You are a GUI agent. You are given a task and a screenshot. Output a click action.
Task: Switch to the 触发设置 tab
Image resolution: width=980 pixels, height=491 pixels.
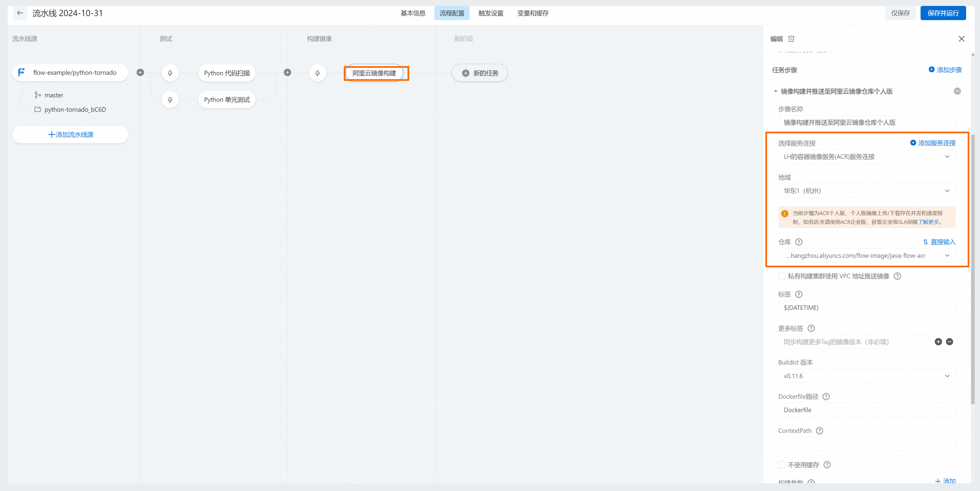(x=491, y=13)
